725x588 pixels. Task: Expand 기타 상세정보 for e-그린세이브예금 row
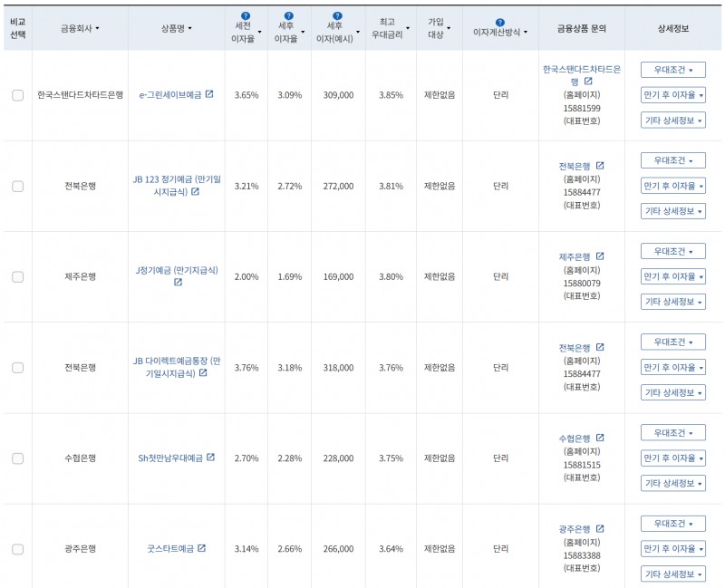(x=672, y=120)
